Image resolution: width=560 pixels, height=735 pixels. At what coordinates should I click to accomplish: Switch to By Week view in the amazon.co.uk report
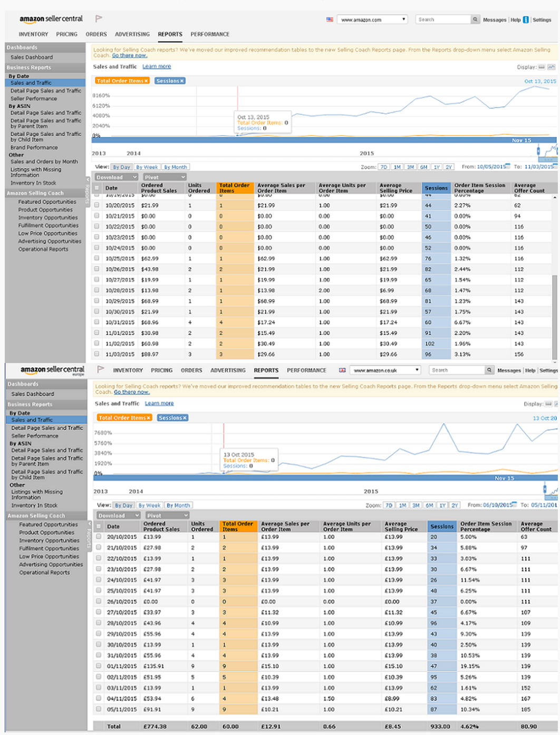click(150, 505)
